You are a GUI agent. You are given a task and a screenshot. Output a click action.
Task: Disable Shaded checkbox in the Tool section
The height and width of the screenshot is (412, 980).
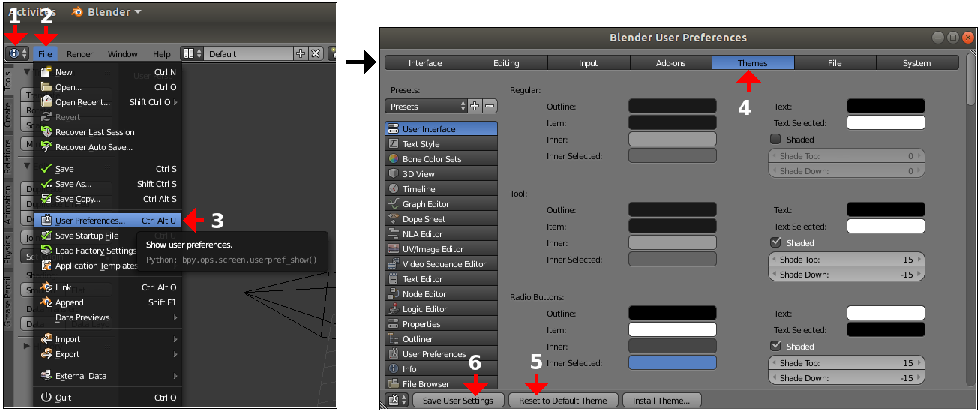point(776,242)
